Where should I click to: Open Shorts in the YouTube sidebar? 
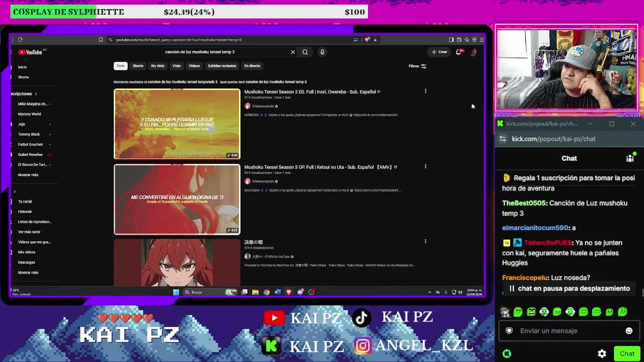(23, 77)
